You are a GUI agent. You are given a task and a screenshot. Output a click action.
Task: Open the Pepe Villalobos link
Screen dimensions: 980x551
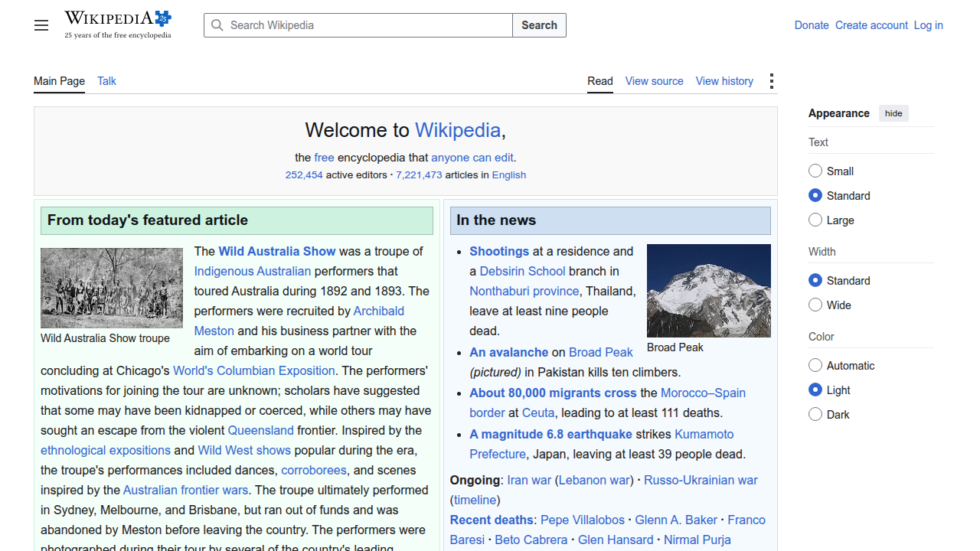pyautogui.click(x=583, y=520)
